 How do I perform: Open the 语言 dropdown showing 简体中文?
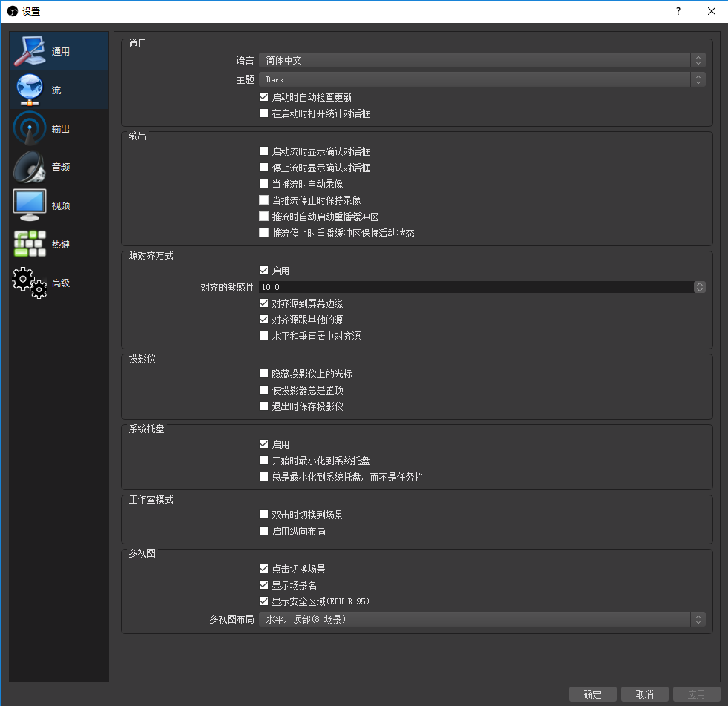click(x=482, y=60)
